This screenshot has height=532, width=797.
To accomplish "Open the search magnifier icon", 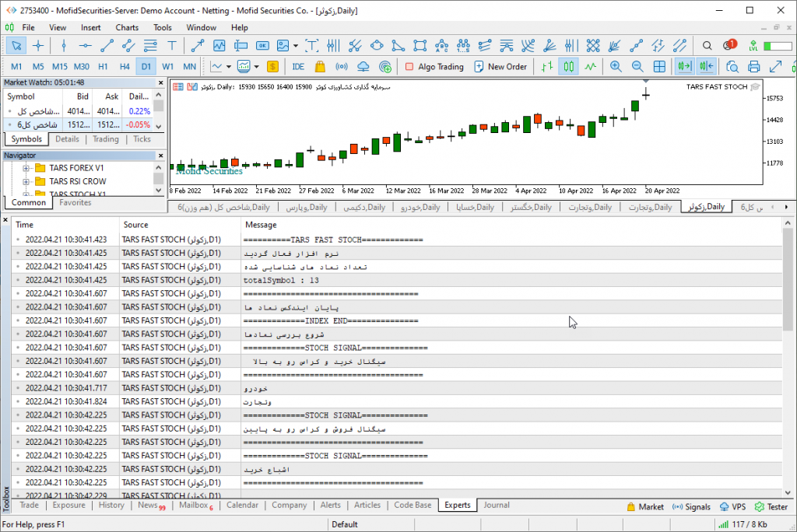I will 707,46.
